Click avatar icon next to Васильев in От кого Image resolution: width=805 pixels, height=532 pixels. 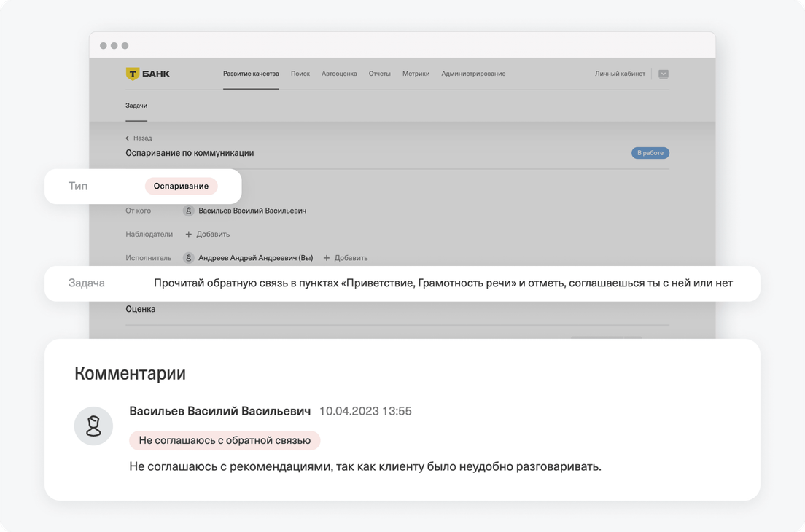(x=189, y=211)
